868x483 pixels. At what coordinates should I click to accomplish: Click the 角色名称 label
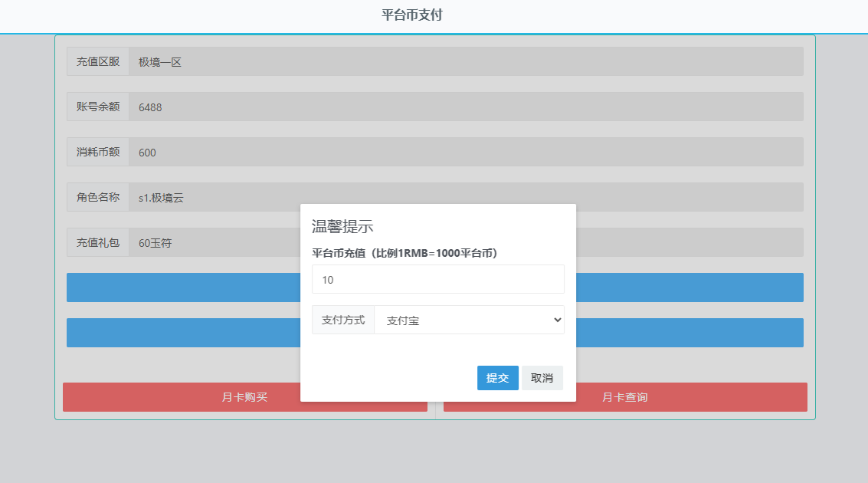coord(98,198)
